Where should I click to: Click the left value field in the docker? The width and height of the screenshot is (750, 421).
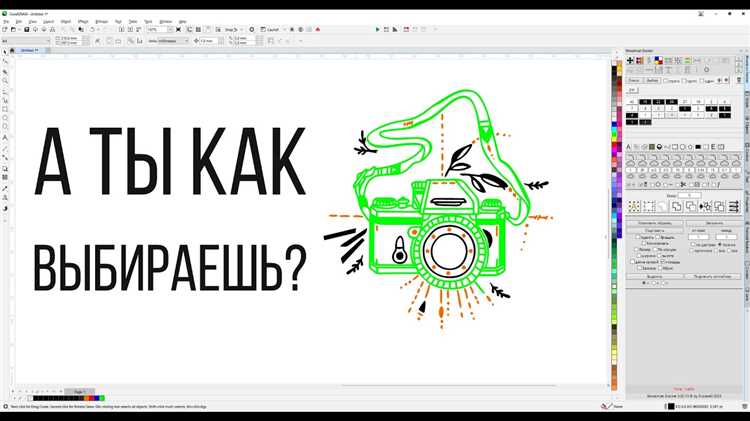pos(698,237)
